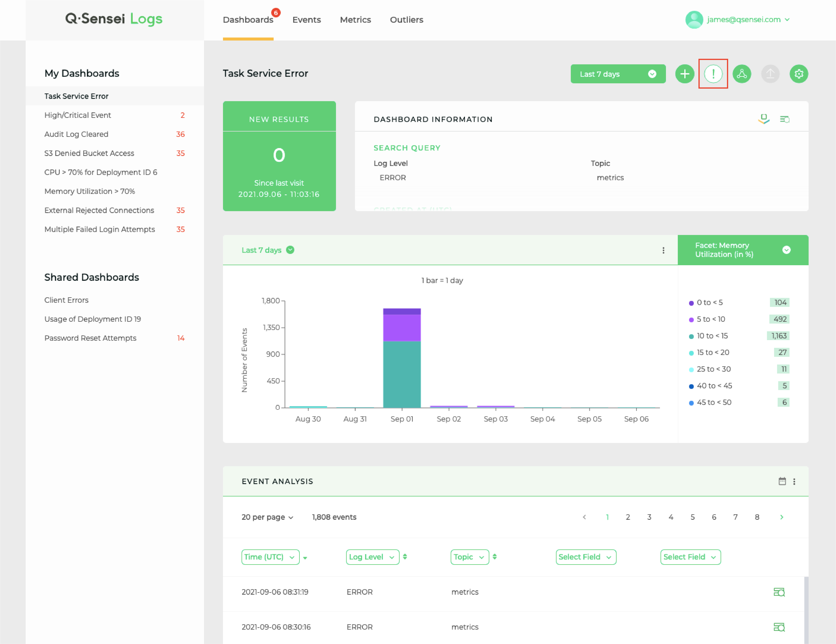Click the download icon in Dashboard Information
Viewport: 836px width, 644px height.
[764, 119]
